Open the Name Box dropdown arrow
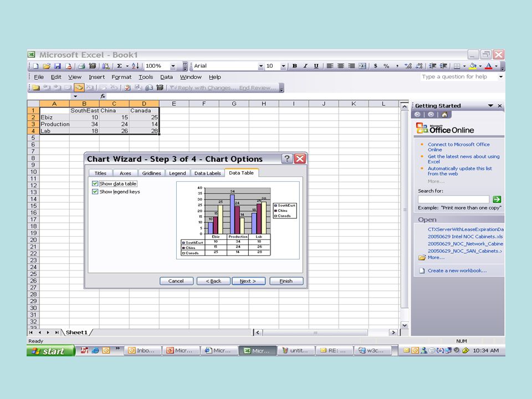 [x=75, y=96]
